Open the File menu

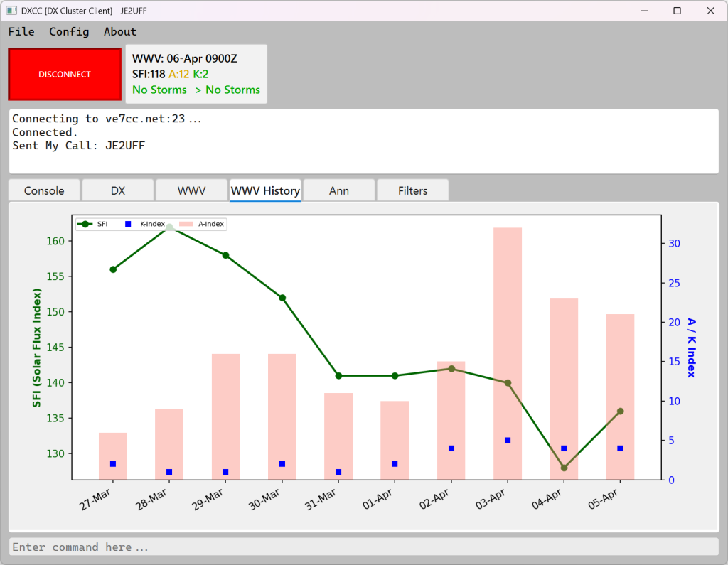21,31
